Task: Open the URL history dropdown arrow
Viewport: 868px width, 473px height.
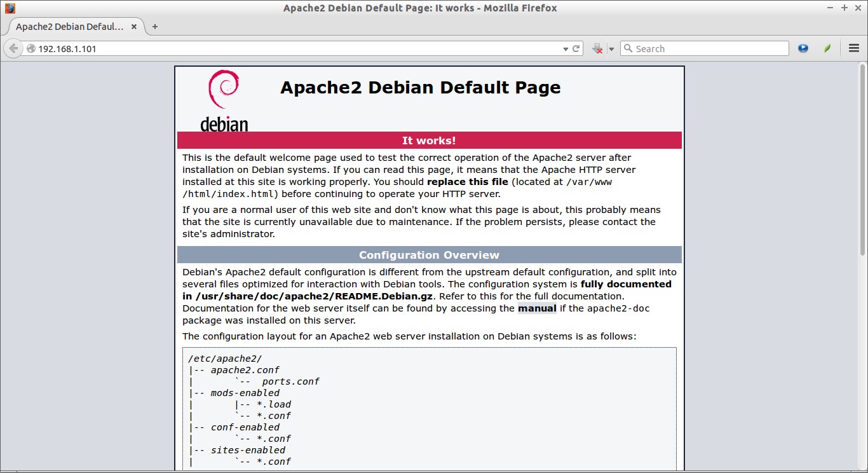Action: 566,49
